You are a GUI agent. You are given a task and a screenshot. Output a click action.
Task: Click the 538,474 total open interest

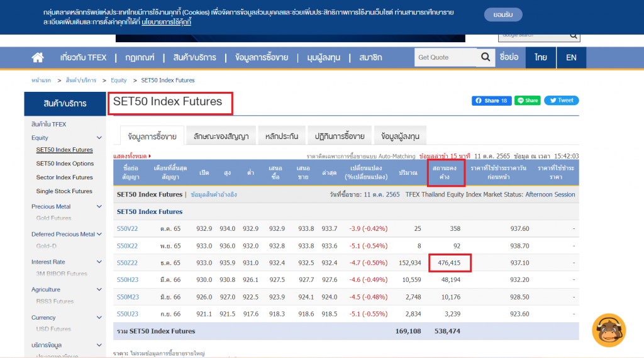[x=447, y=332]
